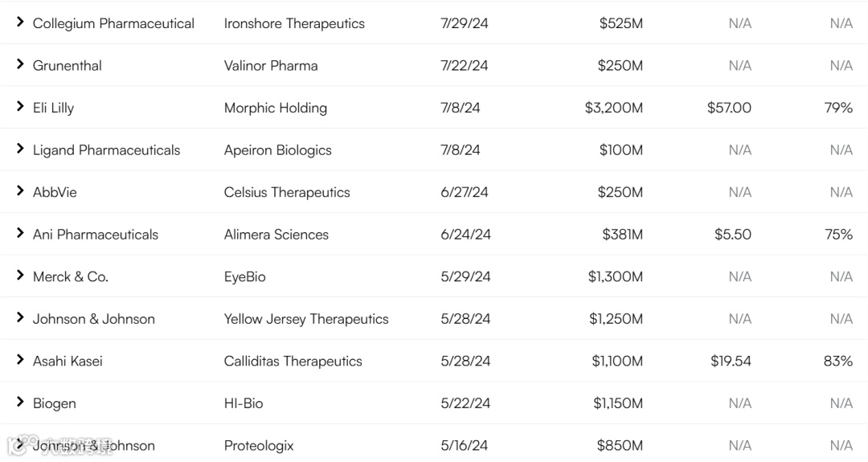Image resolution: width=868 pixels, height=462 pixels.
Task: Expand the AbbVie row chevron
Action: click(20, 190)
